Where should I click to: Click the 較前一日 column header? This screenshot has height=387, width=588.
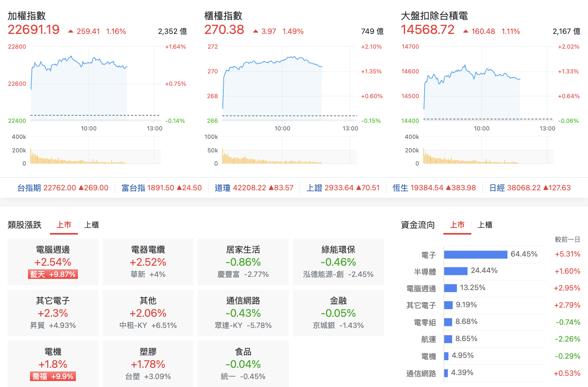tap(568, 239)
